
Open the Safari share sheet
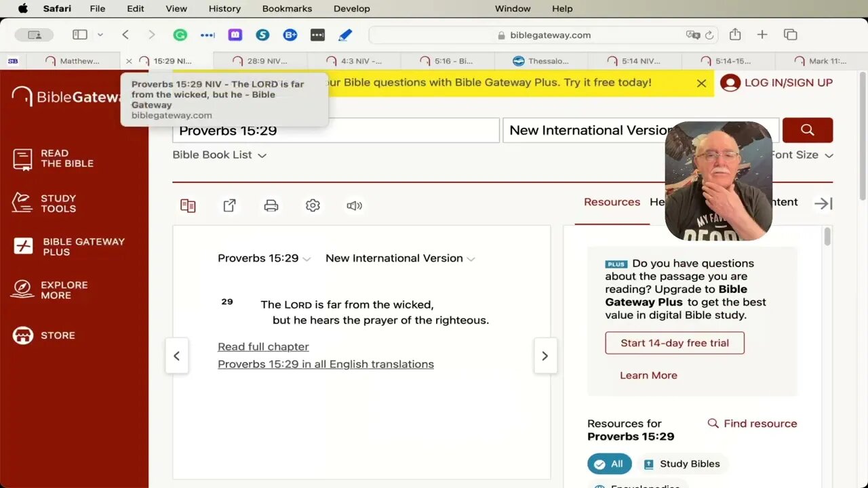pos(735,35)
